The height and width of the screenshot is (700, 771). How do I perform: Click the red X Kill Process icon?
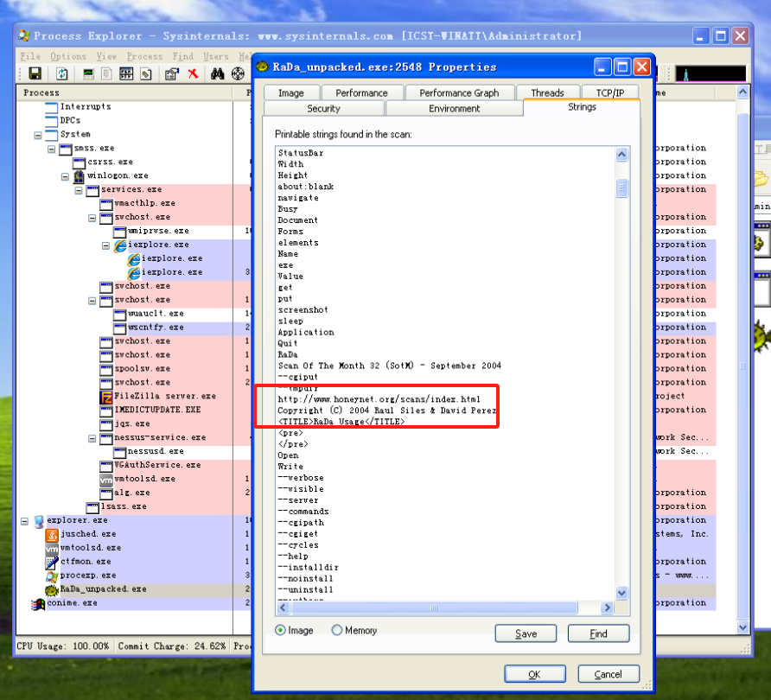click(194, 73)
